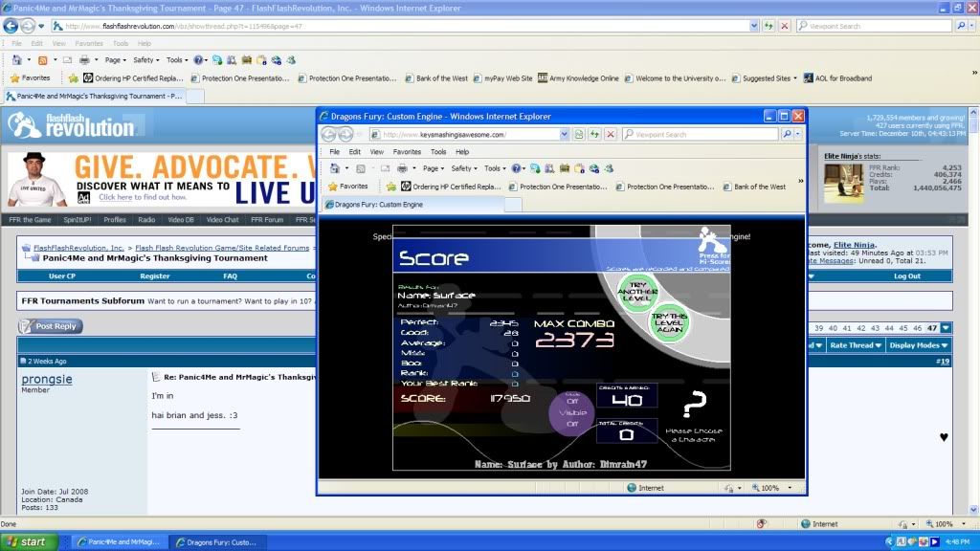Open the Display Modes dropdown
The height and width of the screenshot is (551, 980).
coord(920,345)
